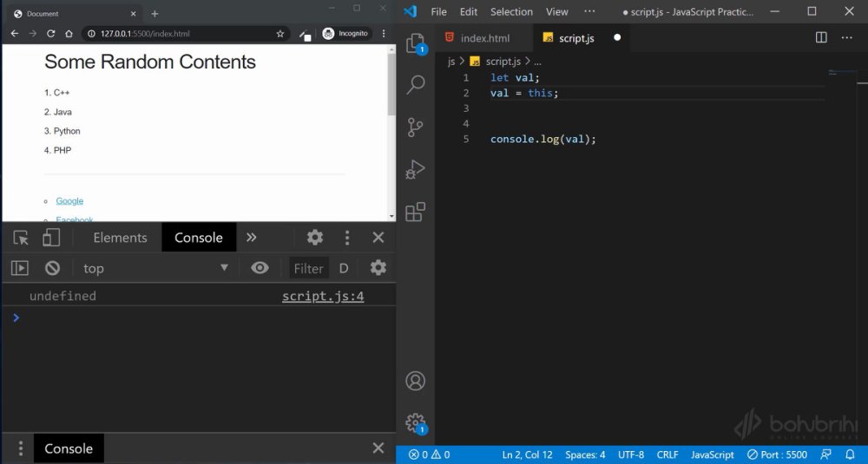Open the Manage gear in VS Code

pyautogui.click(x=415, y=423)
